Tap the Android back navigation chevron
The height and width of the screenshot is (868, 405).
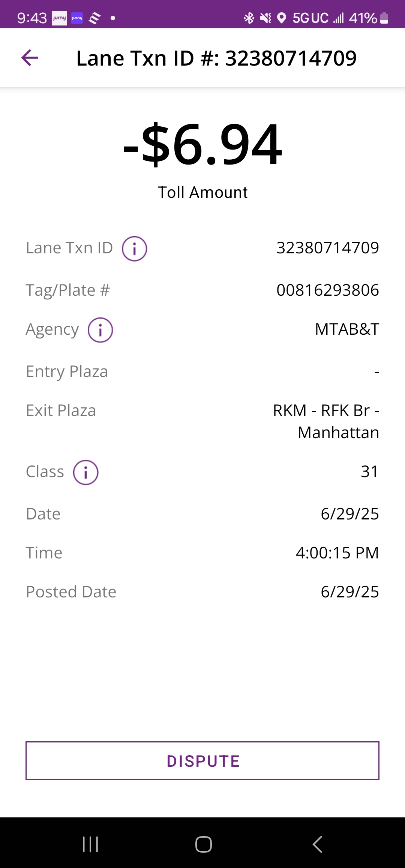coord(317,844)
